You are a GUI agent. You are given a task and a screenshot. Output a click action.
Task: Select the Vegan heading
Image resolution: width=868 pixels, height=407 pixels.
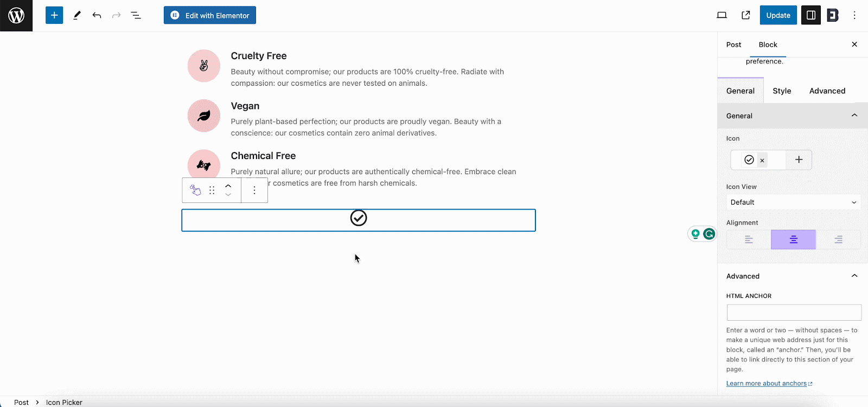point(245,106)
